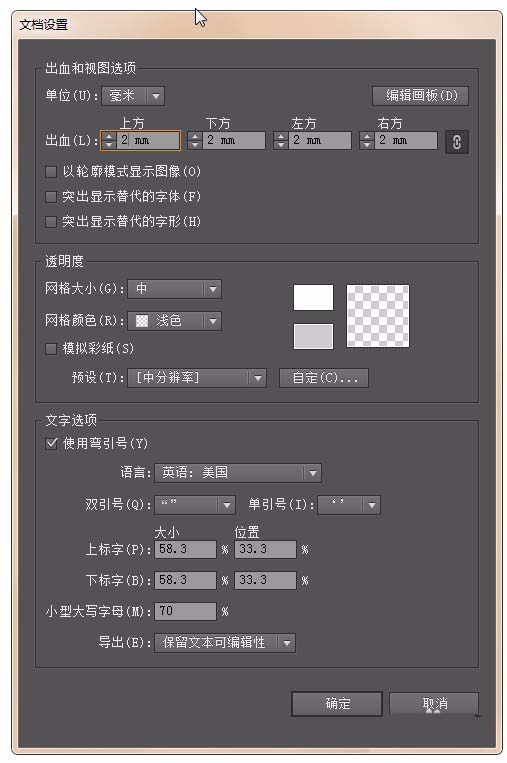Check 突出显示替代的字体 option
Image resolution: width=507 pixels, height=763 pixels.
51,197
